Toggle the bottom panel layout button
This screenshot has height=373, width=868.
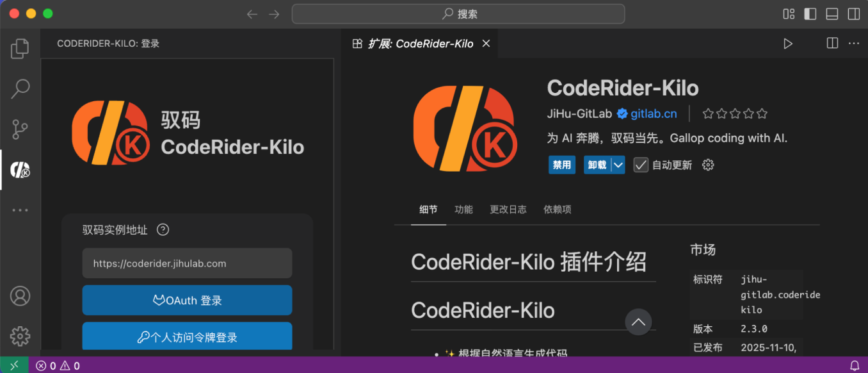tap(832, 14)
